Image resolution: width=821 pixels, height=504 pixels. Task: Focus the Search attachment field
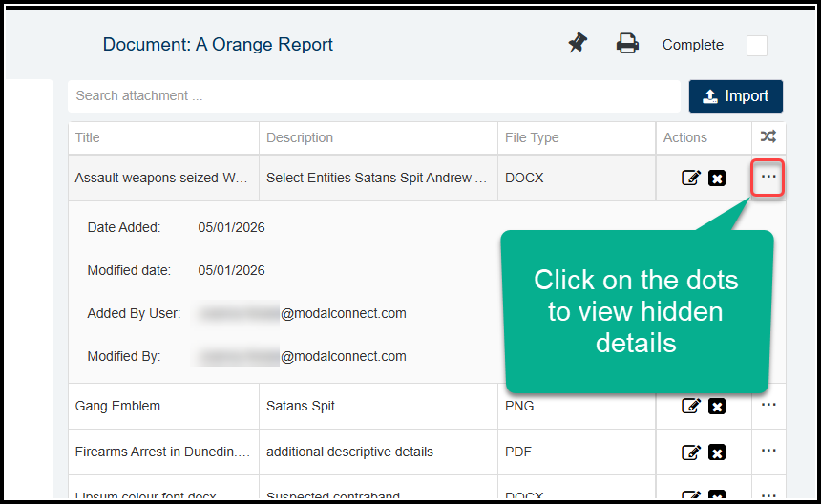[372, 96]
